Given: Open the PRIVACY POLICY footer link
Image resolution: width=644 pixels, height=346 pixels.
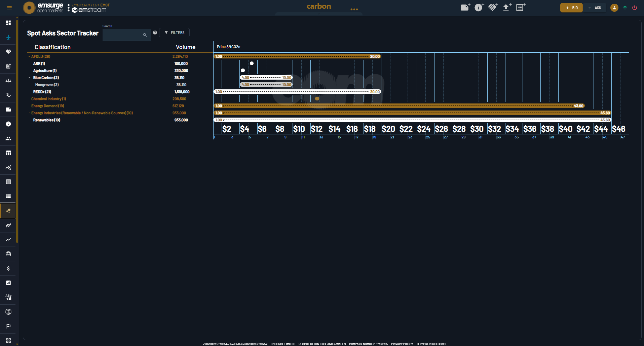Looking at the screenshot, I should [x=402, y=344].
